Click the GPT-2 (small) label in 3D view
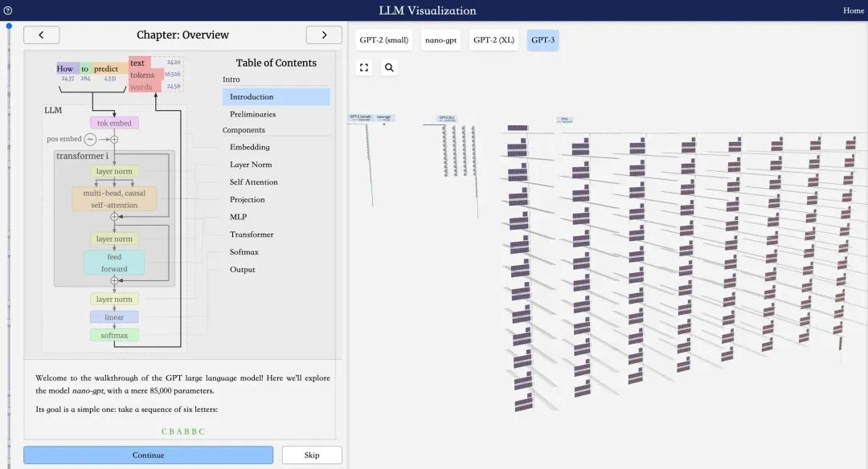868x469 pixels. click(361, 117)
